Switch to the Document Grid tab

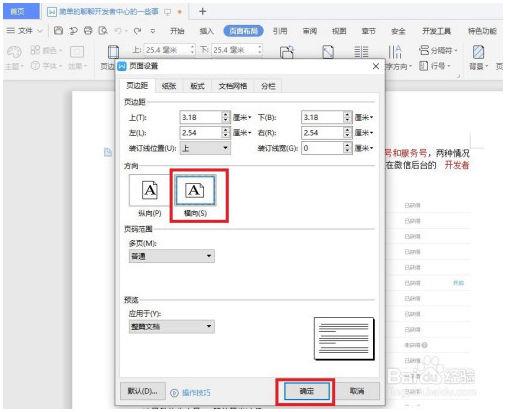[x=232, y=86]
